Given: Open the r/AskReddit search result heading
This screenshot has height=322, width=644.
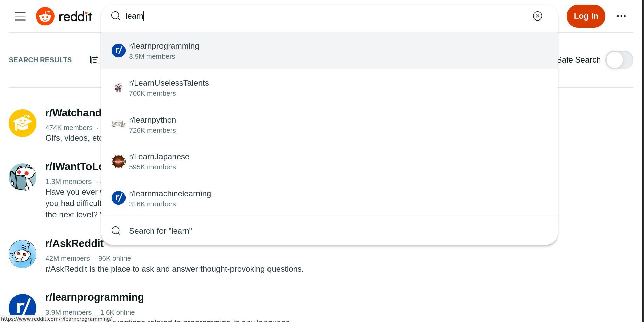Looking at the screenshot, I should (x=75, y=243).
